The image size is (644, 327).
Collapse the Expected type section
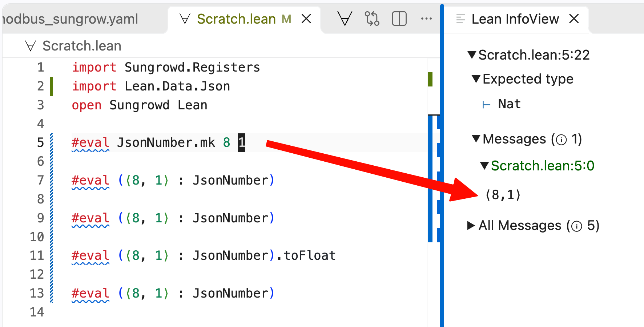coord(476,79)
